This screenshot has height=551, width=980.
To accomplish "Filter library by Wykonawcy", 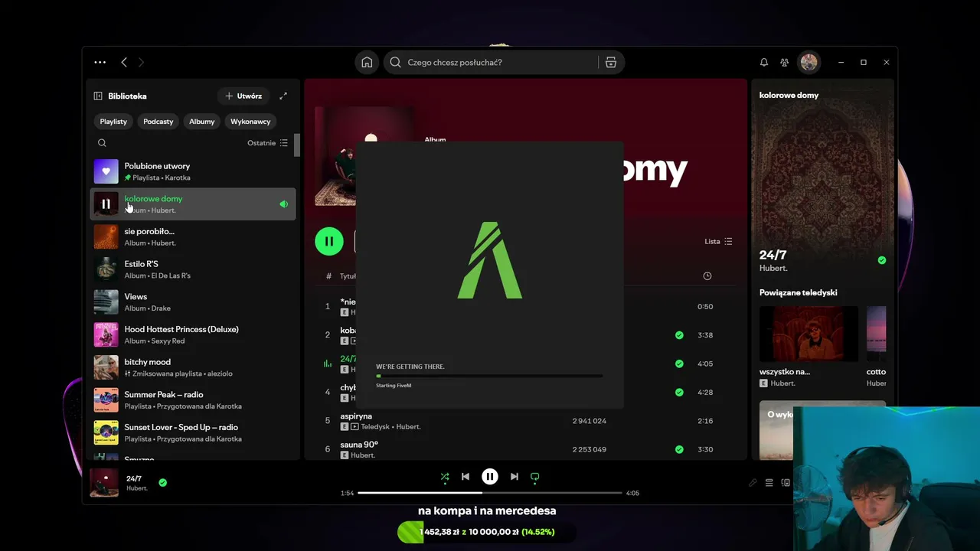I will pos(250,122).
